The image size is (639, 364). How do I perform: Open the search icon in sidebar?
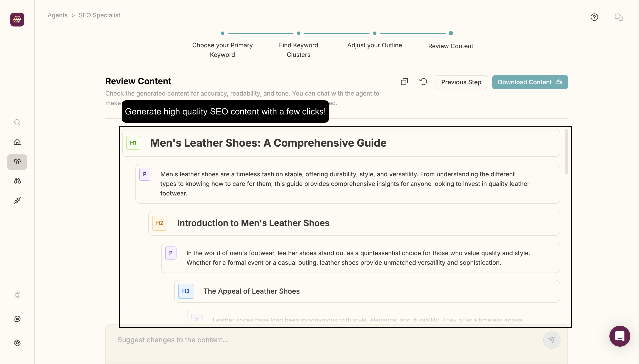[x=17, y=122]
